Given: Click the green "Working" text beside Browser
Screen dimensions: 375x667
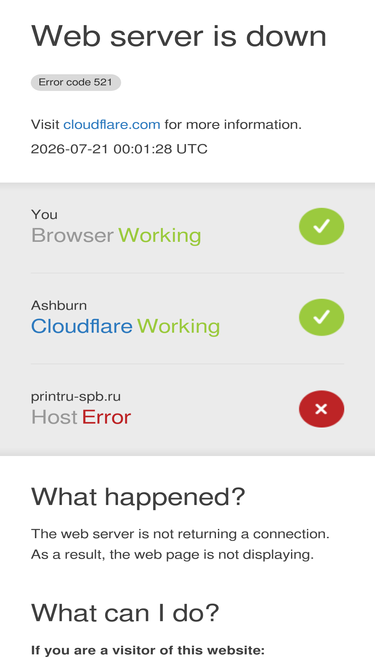Looking at the screenshot, I should click(159, 236).
